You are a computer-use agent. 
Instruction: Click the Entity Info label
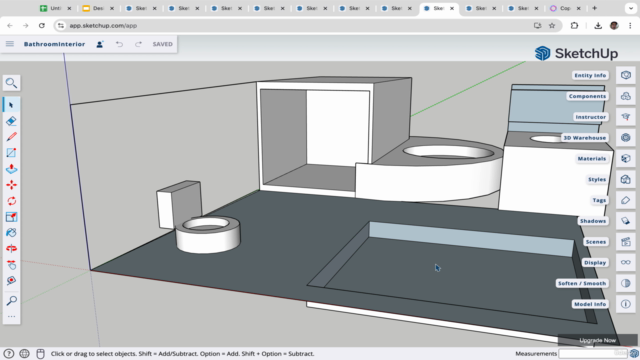tap(590, 75)
